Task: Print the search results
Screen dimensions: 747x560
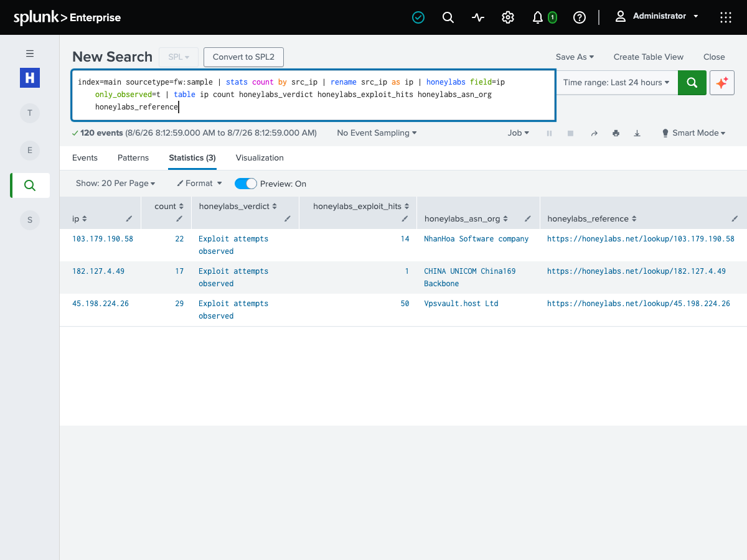Action: pos(616,133)
